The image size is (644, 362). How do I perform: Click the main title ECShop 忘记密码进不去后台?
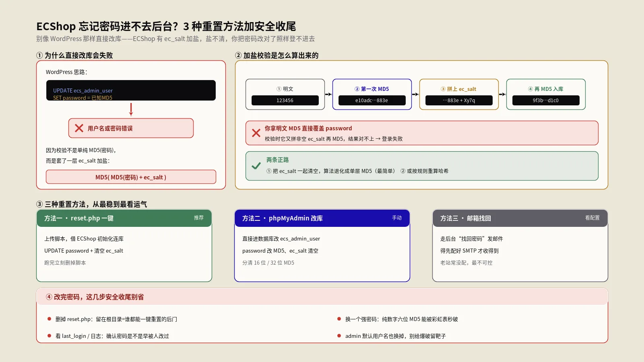166,26
